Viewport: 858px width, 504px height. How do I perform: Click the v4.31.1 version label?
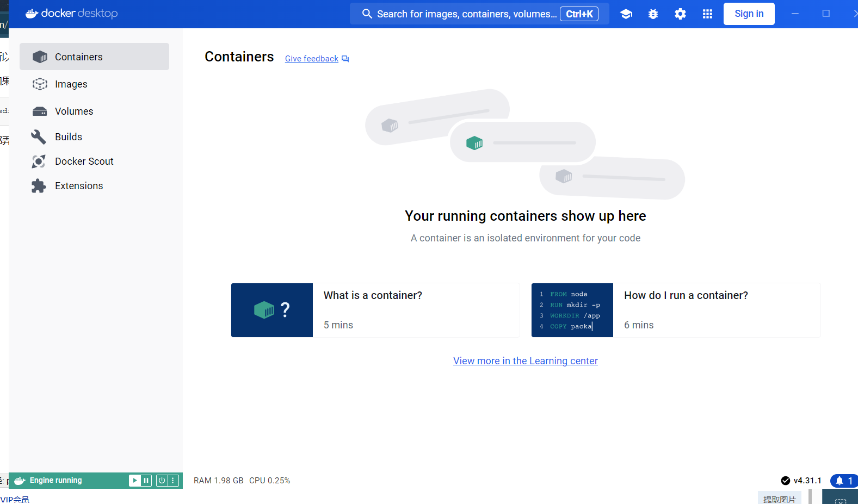(x=807, y=481)
